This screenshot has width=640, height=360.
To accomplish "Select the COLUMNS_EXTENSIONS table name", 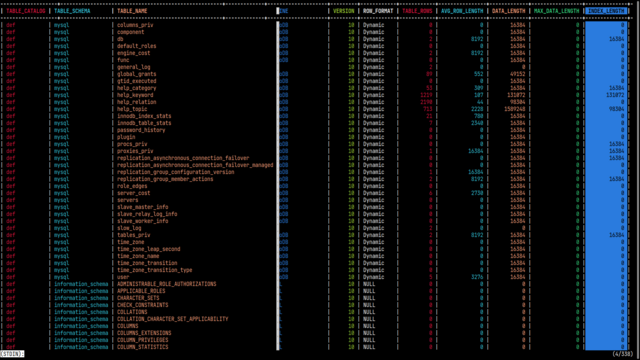I will (144, 333).
